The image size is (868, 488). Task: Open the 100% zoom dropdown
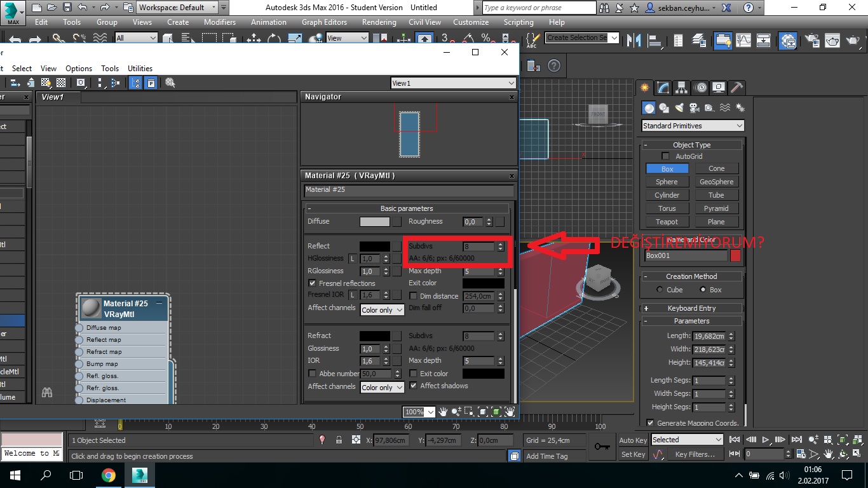point(419,412)
